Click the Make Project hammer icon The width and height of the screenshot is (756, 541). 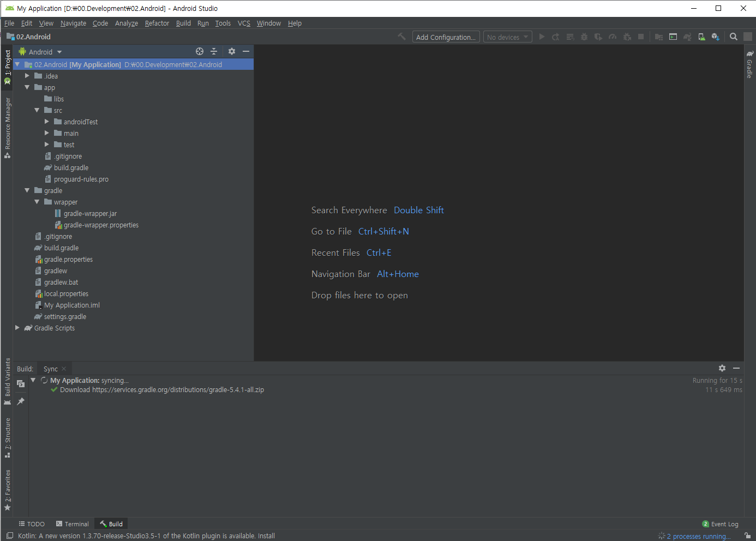[x=402, y=37]
